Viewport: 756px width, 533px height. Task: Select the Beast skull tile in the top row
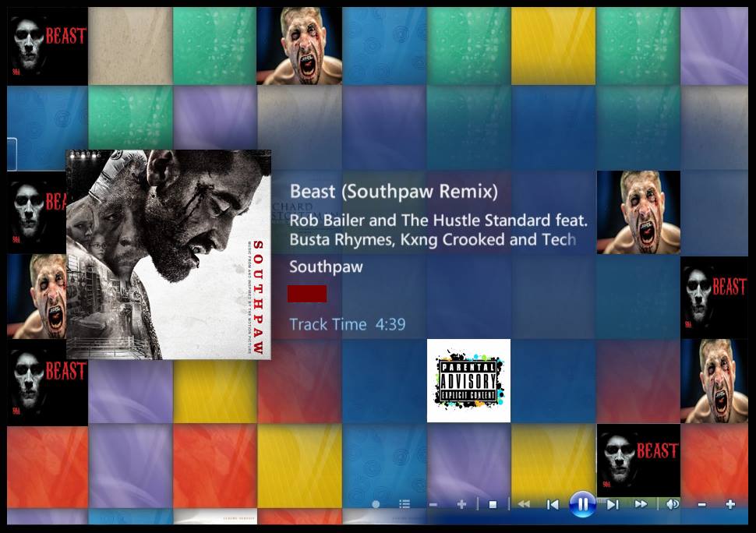(x=48, y=46)
